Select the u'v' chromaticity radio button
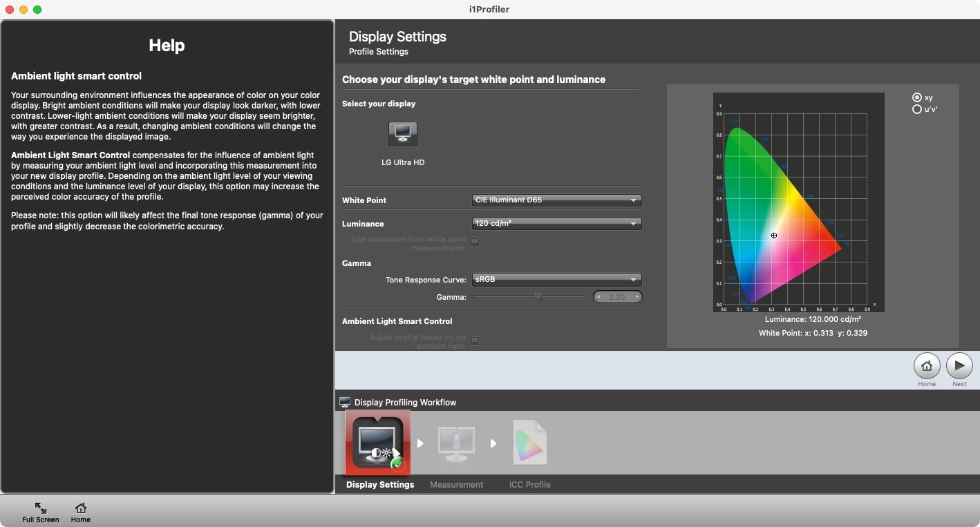Viewport: 980px width, 527px height. click(917, 109)
